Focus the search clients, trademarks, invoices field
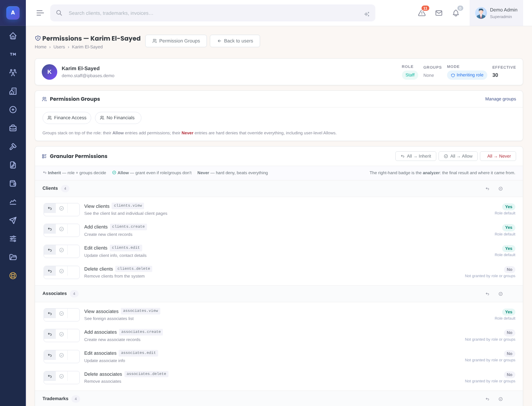The width and height of the screenshot is (532, 406). (x=213, y=13)
